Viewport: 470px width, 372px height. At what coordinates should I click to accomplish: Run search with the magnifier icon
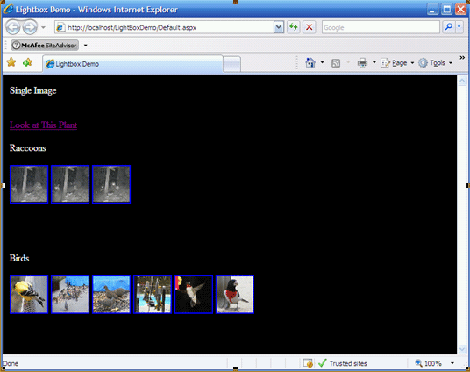[x=448, y=27]
